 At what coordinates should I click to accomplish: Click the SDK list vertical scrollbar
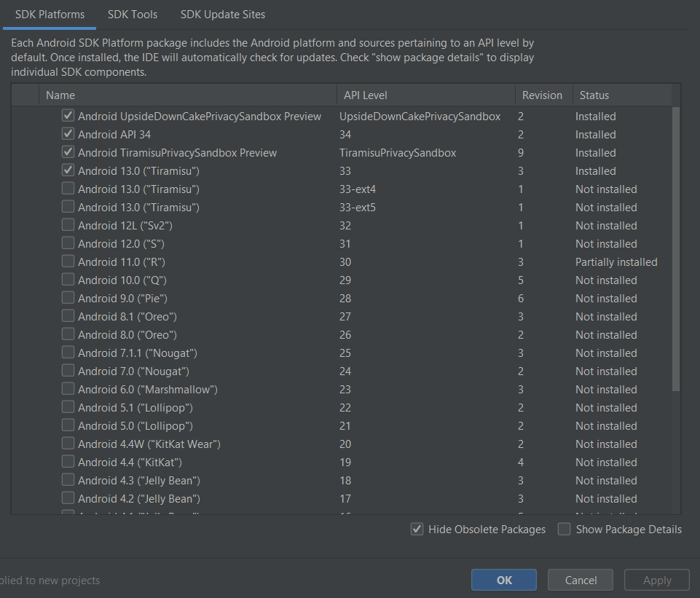point(676,249)
